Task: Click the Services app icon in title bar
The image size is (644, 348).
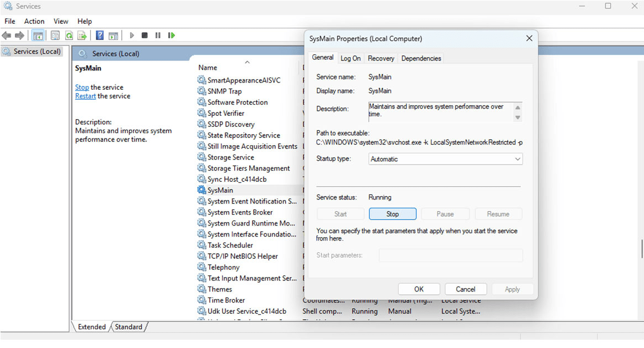Action: click(x=8, y=6)
